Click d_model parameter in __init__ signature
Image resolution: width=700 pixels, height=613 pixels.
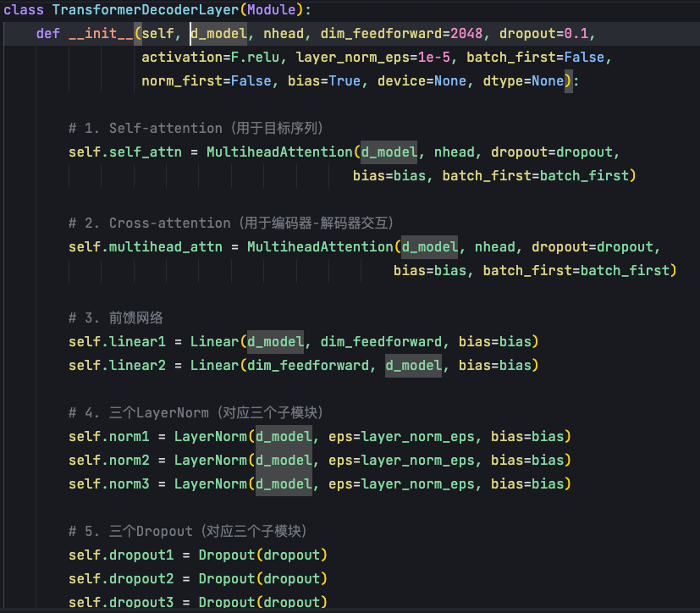point(218,34)
